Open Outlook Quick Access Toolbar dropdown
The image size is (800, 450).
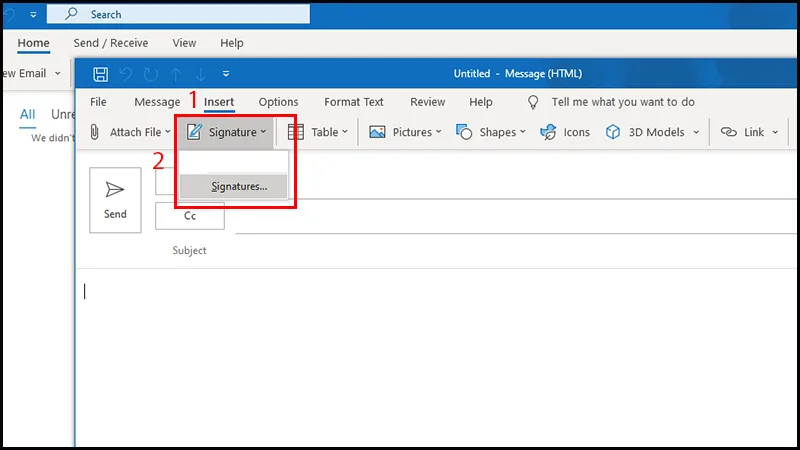33,15
